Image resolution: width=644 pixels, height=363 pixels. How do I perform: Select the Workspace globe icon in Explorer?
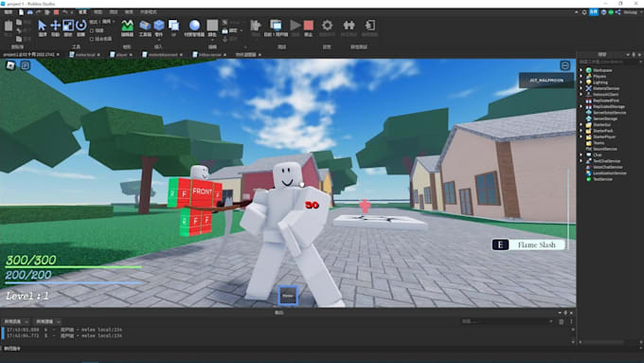pyautogui.click(x=588, y=70)
